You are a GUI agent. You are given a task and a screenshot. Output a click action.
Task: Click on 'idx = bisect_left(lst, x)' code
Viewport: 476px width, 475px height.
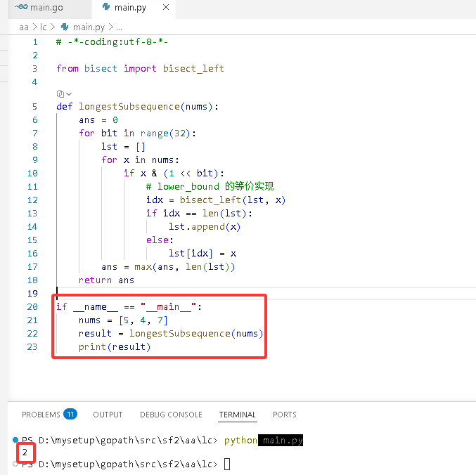point(216,200)
